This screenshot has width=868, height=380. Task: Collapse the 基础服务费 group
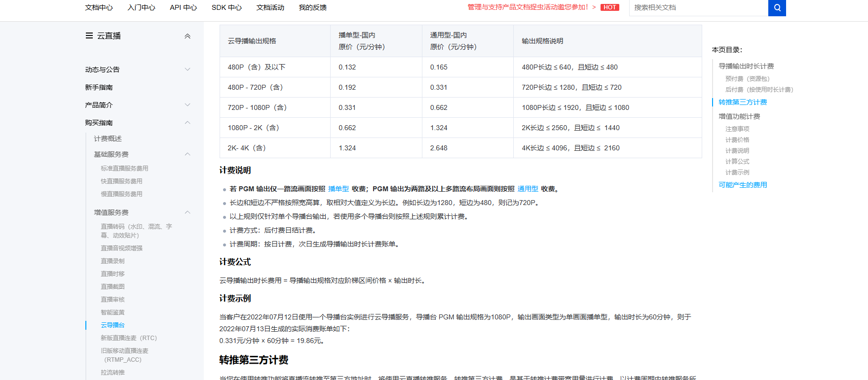(x=188, y=154)
